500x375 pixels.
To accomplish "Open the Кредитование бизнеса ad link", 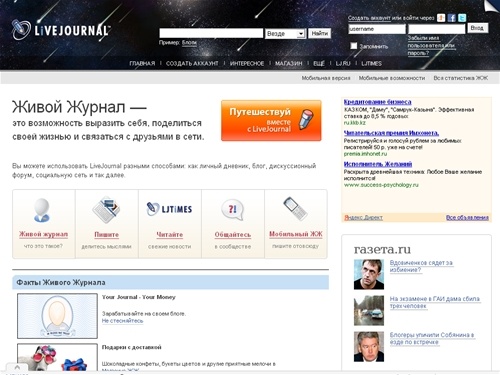I will (x=377, y=102).
